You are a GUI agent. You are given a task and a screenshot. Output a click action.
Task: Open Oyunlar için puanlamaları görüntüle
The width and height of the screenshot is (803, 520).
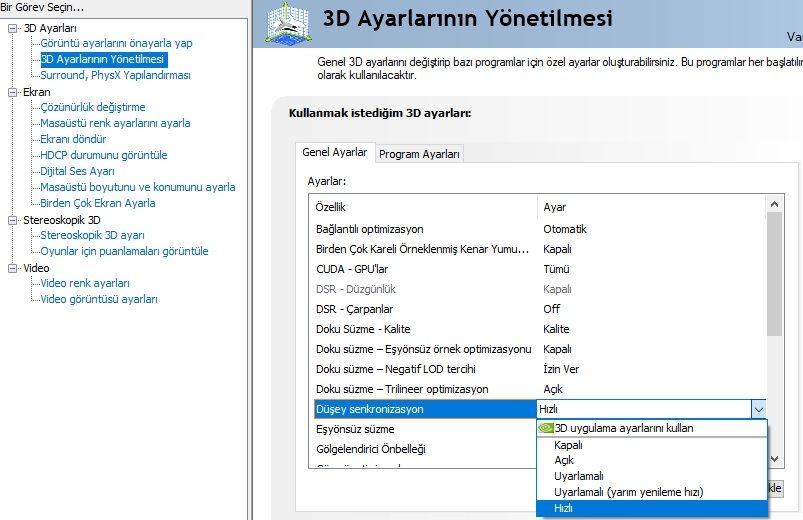[124, 251]
